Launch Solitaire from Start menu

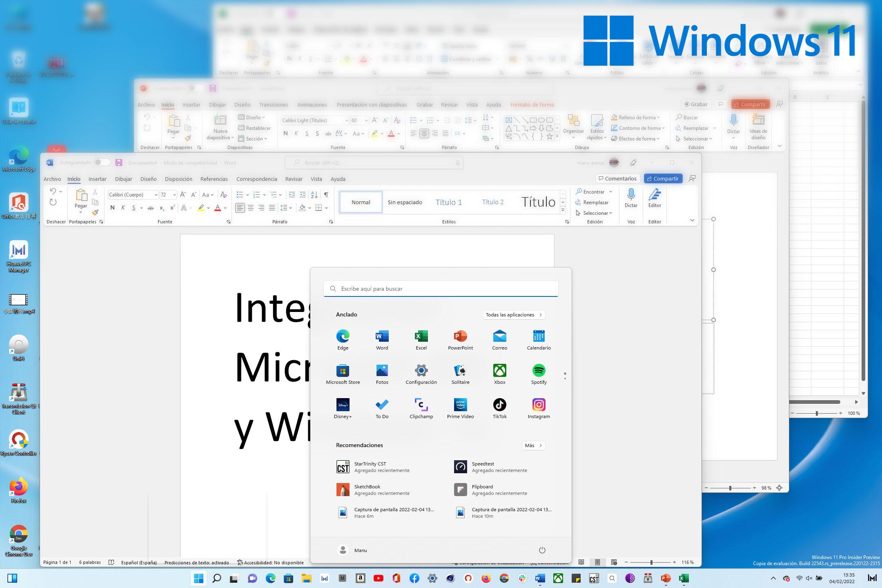(x=460, y=374)
